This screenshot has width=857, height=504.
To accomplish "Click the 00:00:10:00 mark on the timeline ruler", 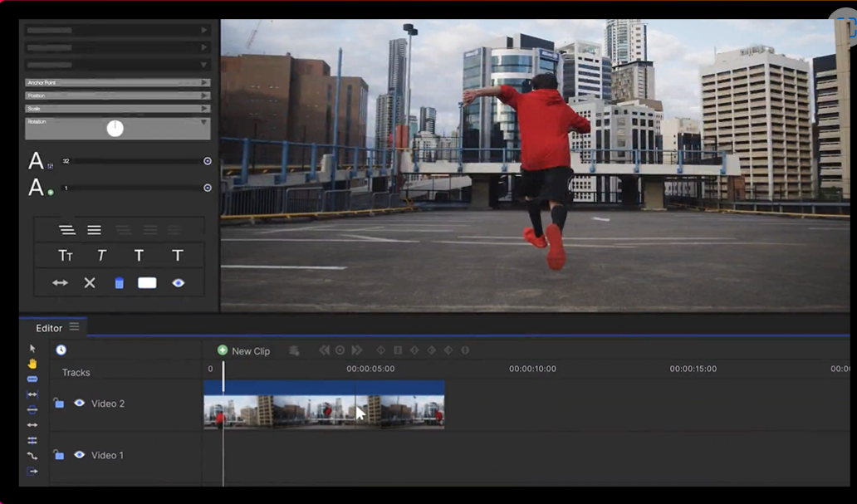I will click(x=532, y=369).
